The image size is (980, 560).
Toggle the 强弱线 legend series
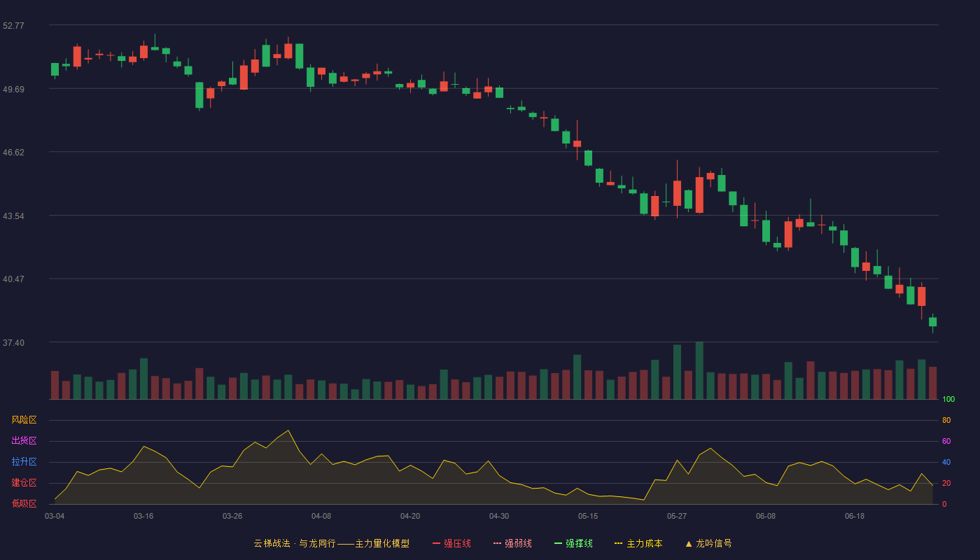pos(512,543)
